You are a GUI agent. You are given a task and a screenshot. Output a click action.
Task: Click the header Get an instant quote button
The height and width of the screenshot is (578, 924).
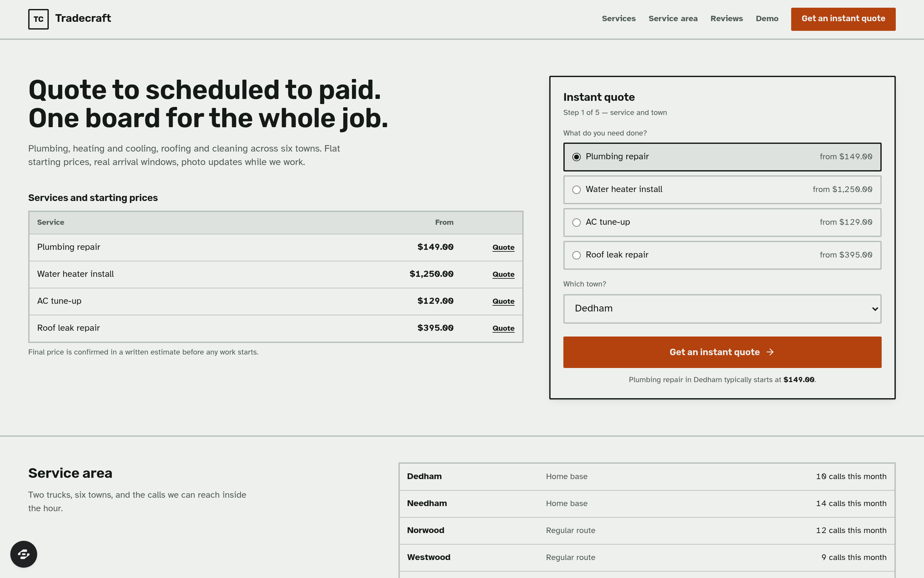[x=843, y=19]
